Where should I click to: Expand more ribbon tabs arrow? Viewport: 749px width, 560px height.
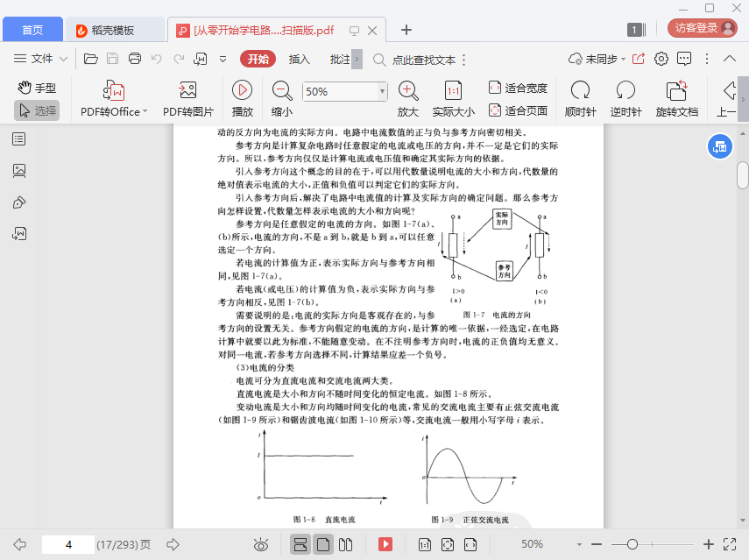[357, 60]
